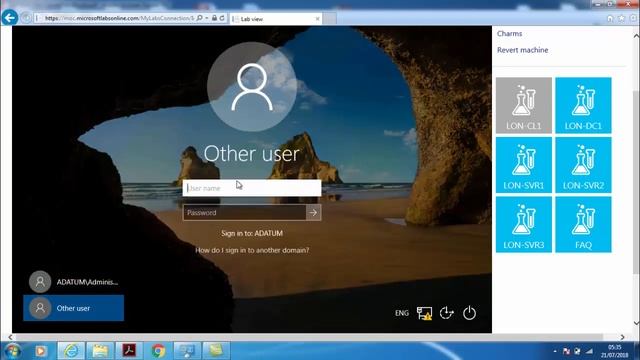Open browser favorites star icon
The height and width of the screenshot is (360, 640).
click(x=621, y=18)
